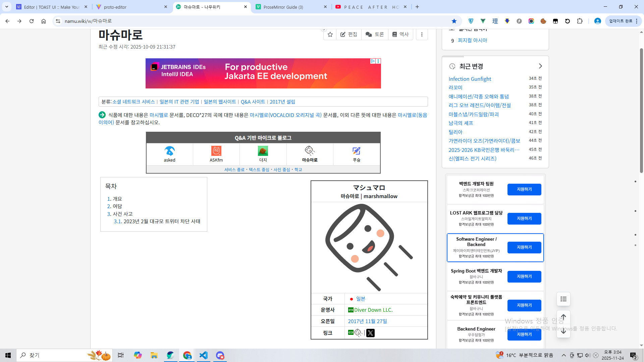This screenshot has height=362, width=644.
Task: Expand the 최근 변경 panel arrow
Action: pyautogui.click(x=540, y=66)
